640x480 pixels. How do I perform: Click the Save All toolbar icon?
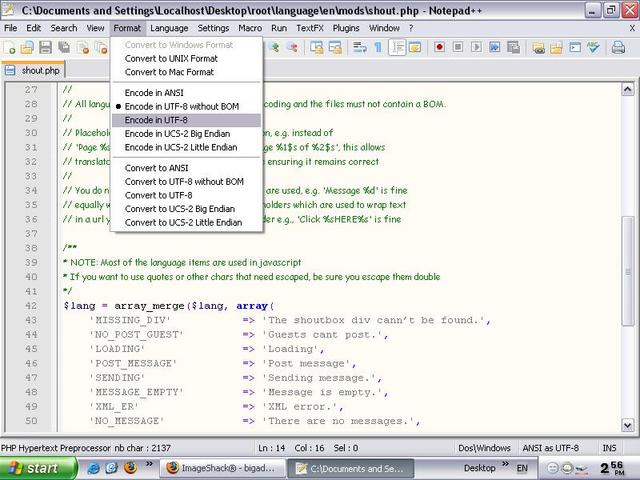click(x=64, y=48)
